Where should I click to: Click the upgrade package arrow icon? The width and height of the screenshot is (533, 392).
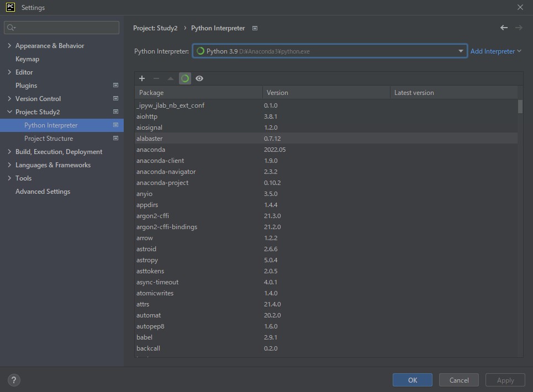171,78
